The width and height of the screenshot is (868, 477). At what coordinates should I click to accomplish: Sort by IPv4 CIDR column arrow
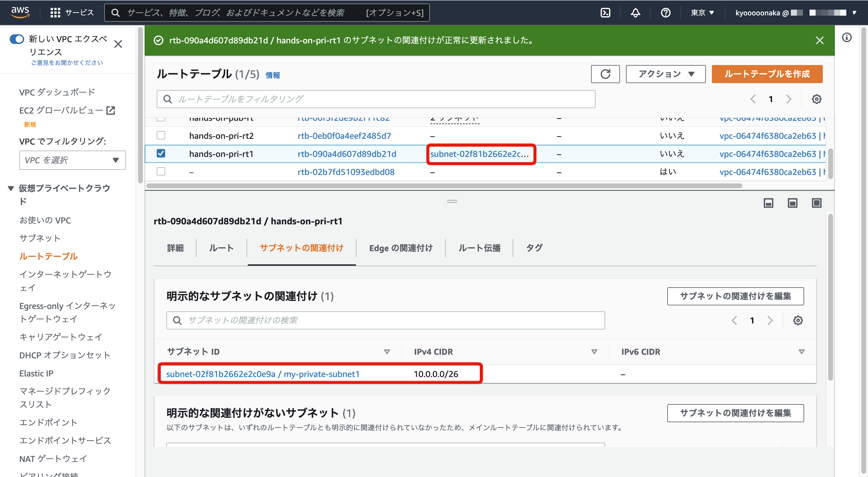point(594,352)
